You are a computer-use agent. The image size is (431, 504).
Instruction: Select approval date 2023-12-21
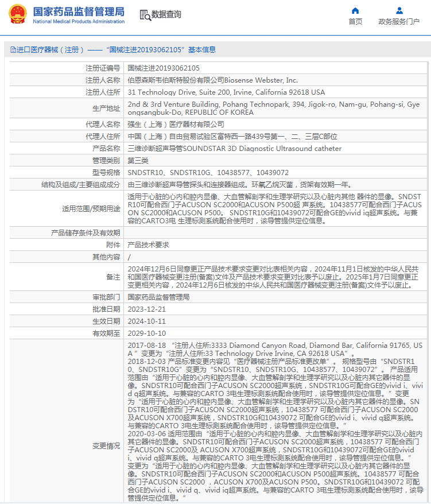pos(146,309)
